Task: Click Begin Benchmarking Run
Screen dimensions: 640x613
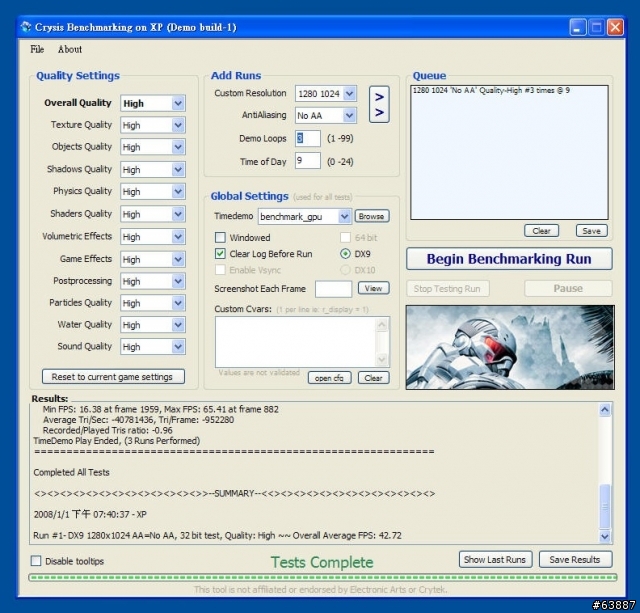Action: coord(509,259)
